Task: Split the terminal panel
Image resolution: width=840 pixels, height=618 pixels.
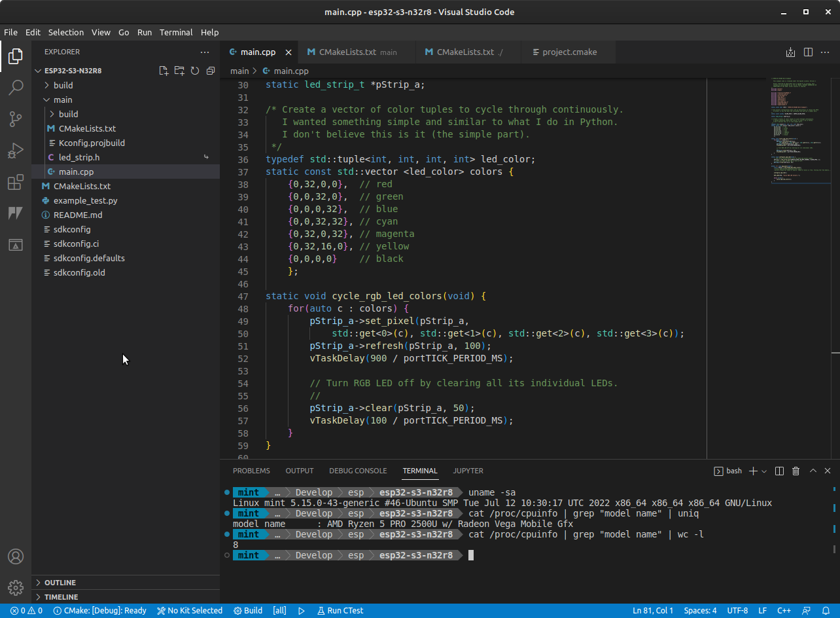Action: click(x=779, y=471)
